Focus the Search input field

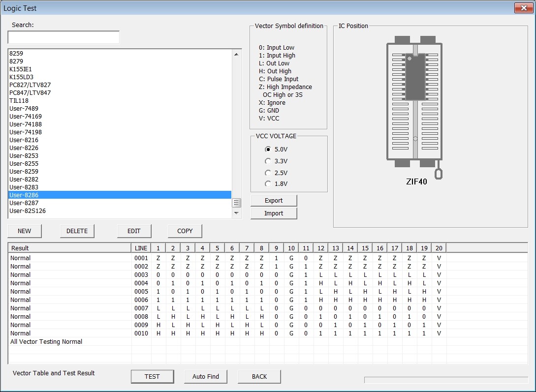pos(63,37)
